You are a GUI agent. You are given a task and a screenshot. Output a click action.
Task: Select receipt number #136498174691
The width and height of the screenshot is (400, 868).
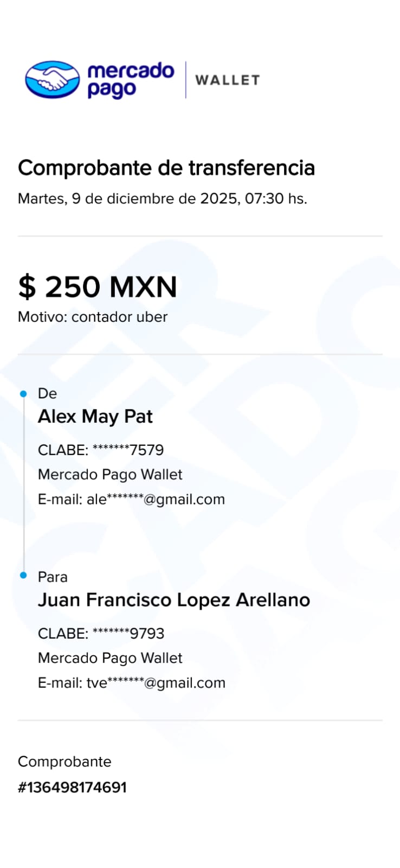72,787
